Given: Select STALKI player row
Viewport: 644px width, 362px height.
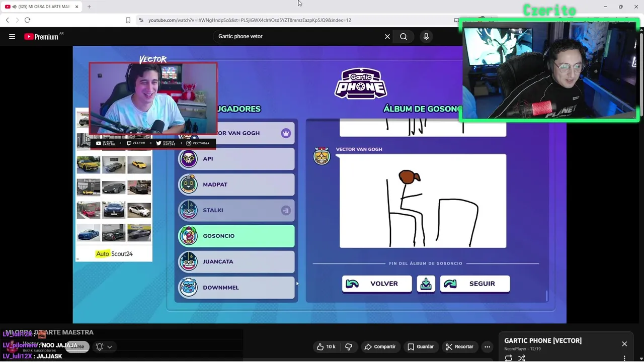Looking at the screenshot, I should [x=236, y=210].
